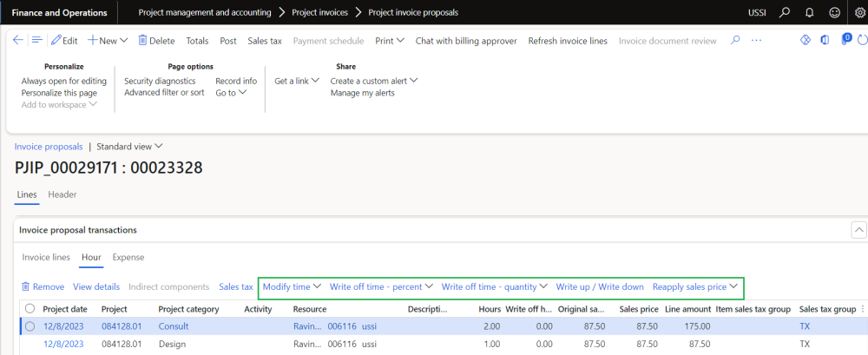Click the Delete trash icon button

[x=155, y=41]
